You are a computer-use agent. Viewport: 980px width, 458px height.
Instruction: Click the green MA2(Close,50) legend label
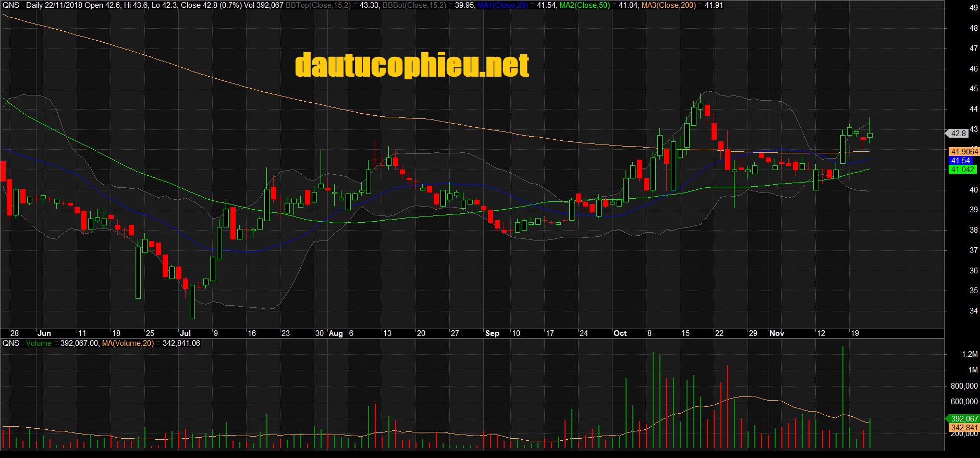[584, 5]
